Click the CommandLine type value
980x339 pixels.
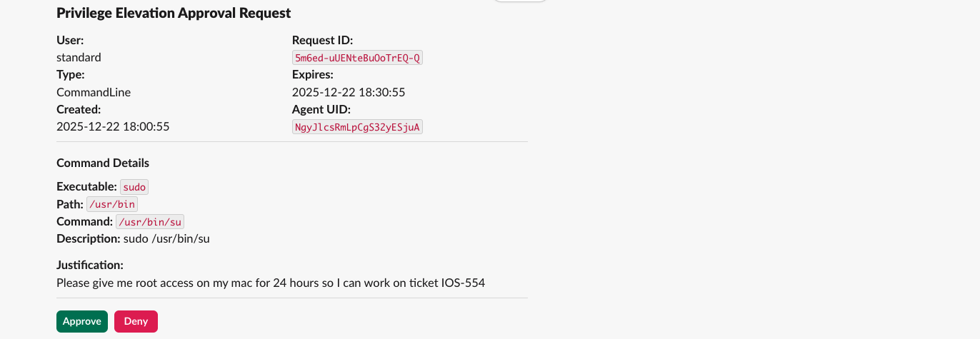pos(94,92)
